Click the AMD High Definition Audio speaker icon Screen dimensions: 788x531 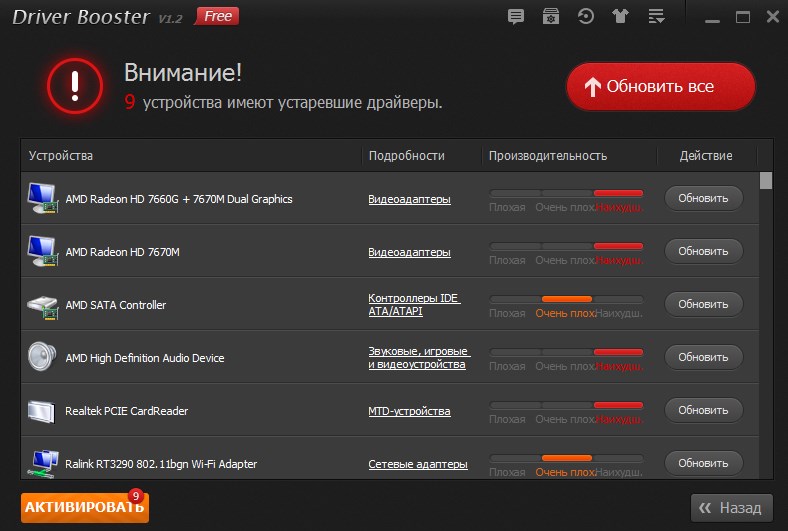coord(42,357)
